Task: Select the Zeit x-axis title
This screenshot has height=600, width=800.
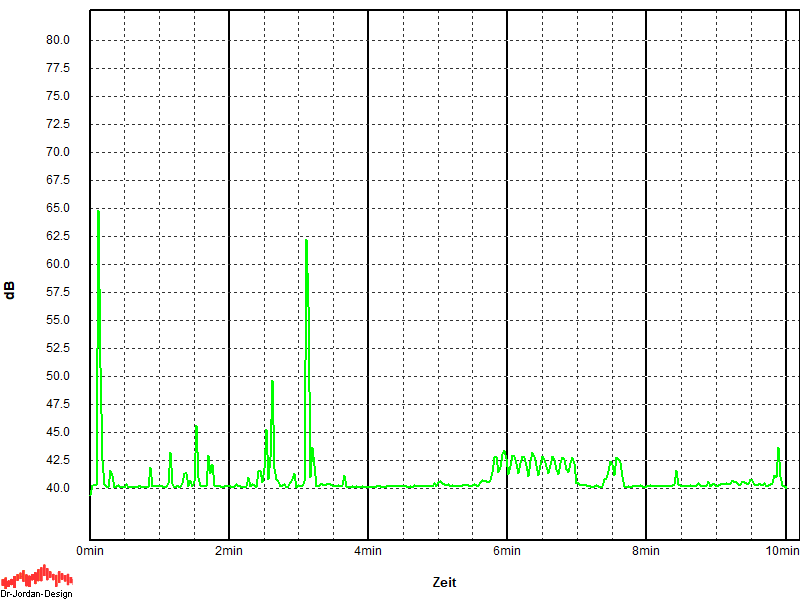Action: [445, 582]
